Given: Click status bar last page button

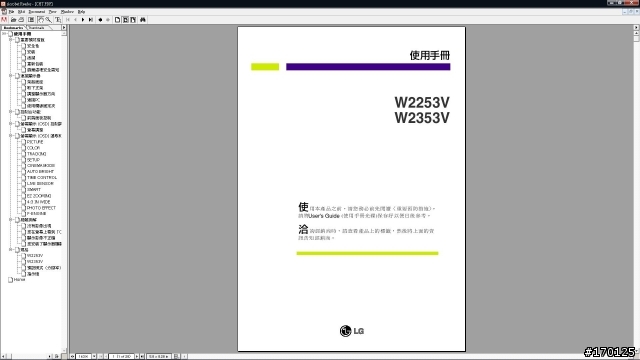Looking at the screenshot, I should pos(142,356).
